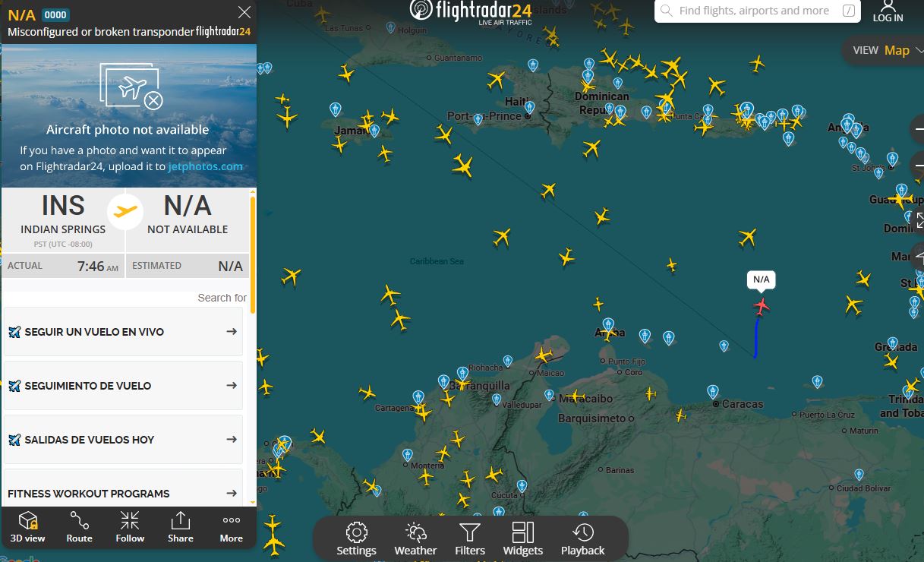This screenshot has width=924, height=562.
Task: Open the More options menu
Action: [x=232, y=527]
